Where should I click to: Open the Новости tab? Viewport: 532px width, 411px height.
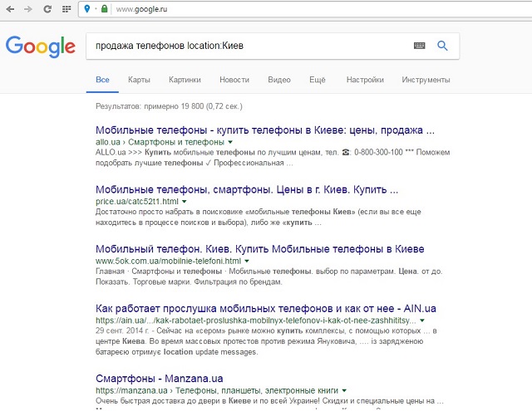(234, 80)
